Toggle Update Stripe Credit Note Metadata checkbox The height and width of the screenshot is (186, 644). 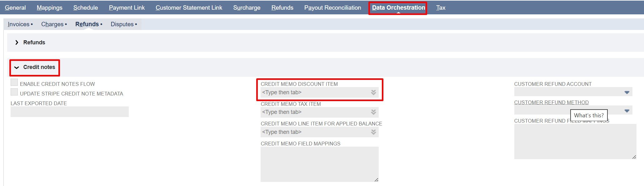tap(14, 92)
